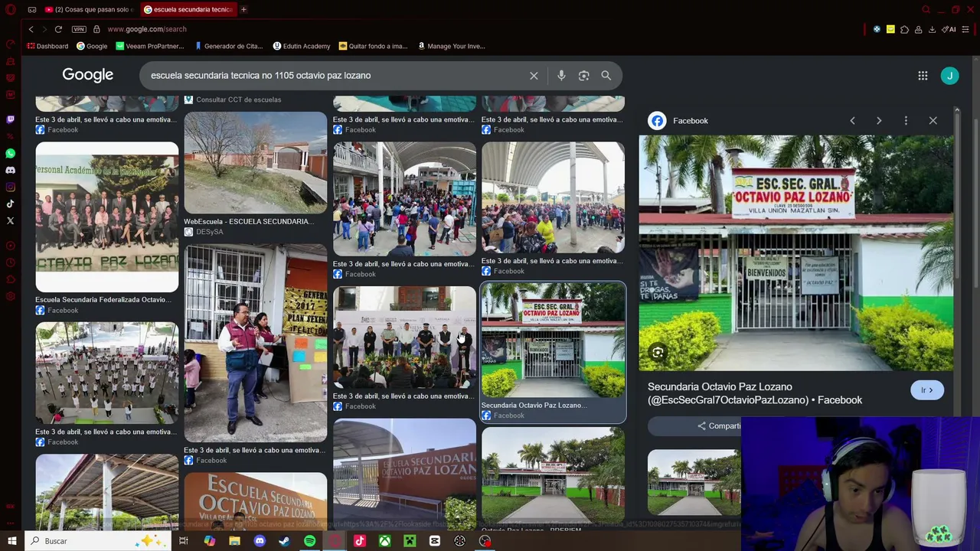Screen dimensions: 980x551
Task: Open the Personal Académico staff group photo
Action: tap(107, 217)
